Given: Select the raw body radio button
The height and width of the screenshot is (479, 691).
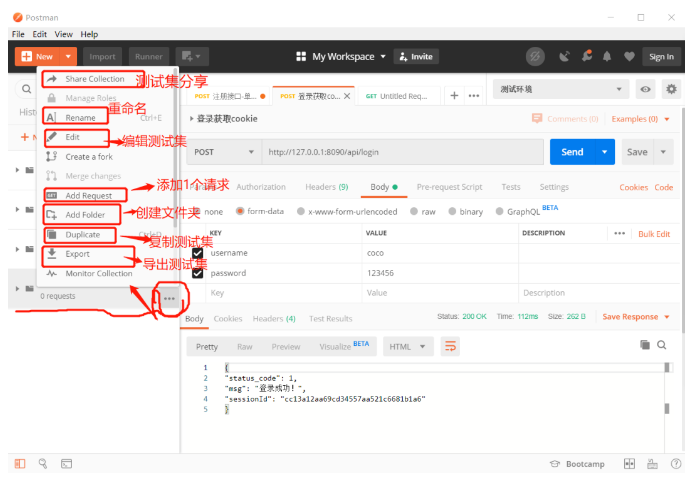Looking at the screenshot, I should coord(414,212).
